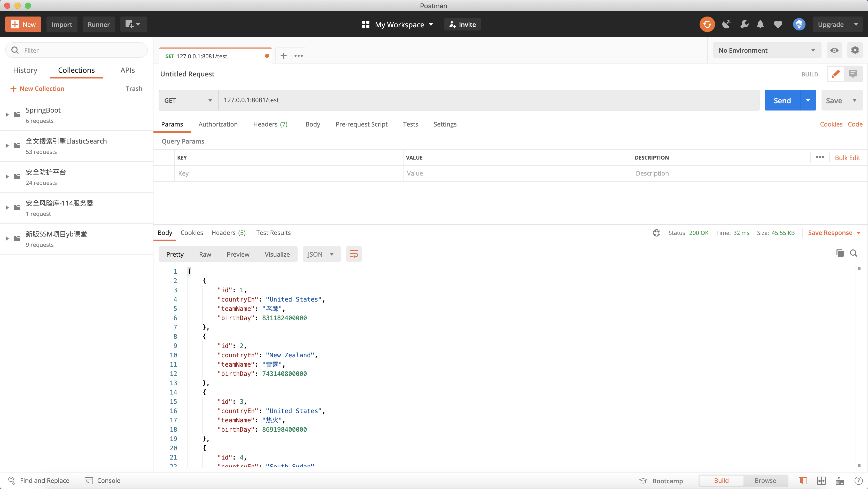The image size is (868, 489).
Task: Select Browse mode in status bar
Action: 765,480
